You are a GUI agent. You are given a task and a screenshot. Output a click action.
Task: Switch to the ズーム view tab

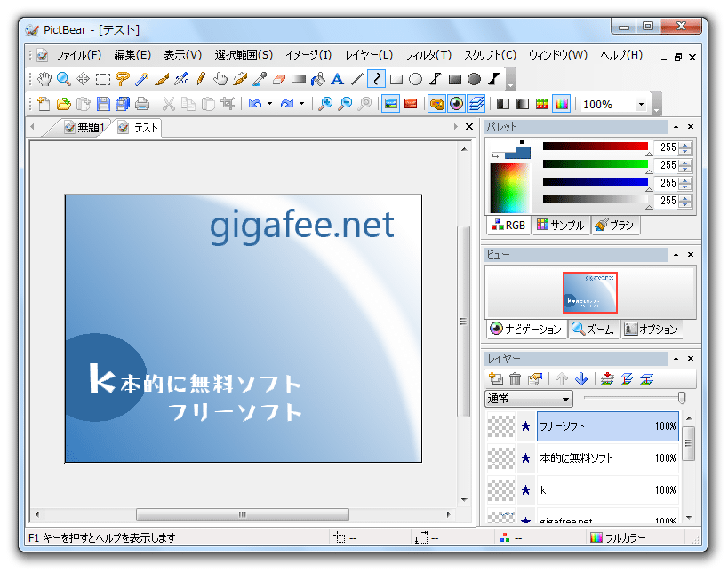click(594, 329)
